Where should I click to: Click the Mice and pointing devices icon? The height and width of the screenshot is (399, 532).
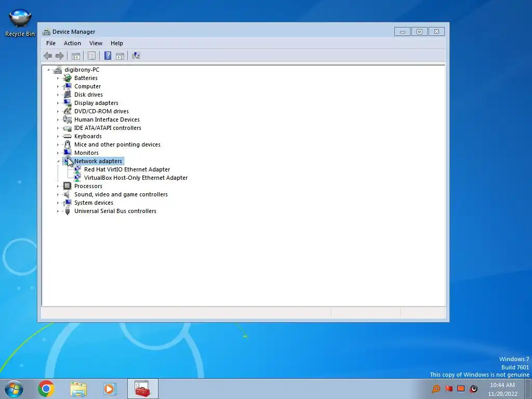(x=67, y=144)
